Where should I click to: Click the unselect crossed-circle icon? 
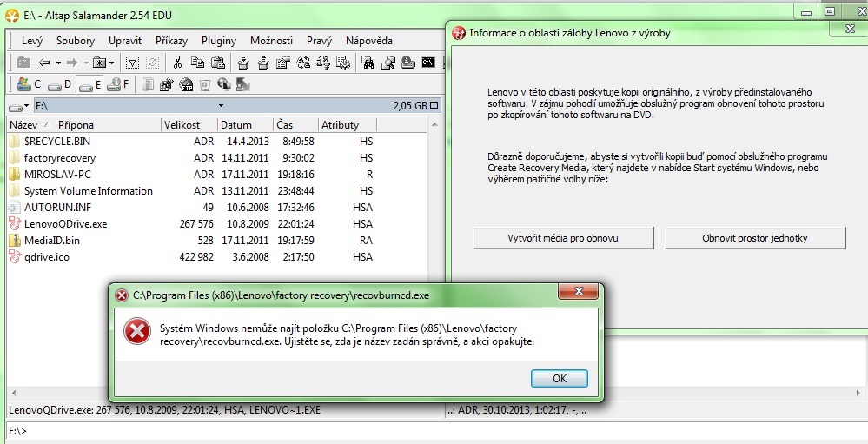153,63
